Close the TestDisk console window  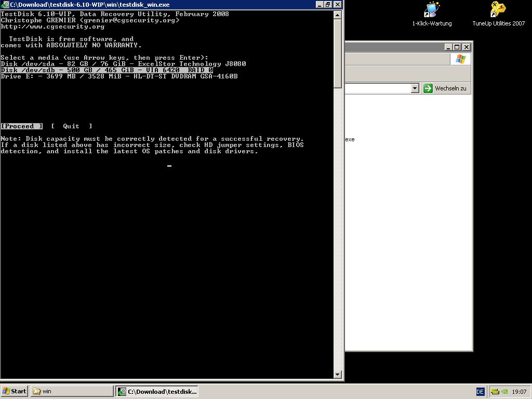(337, 4)
